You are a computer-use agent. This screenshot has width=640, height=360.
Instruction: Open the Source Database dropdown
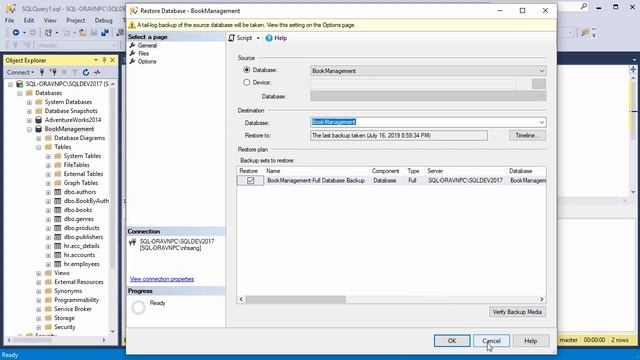542,71
